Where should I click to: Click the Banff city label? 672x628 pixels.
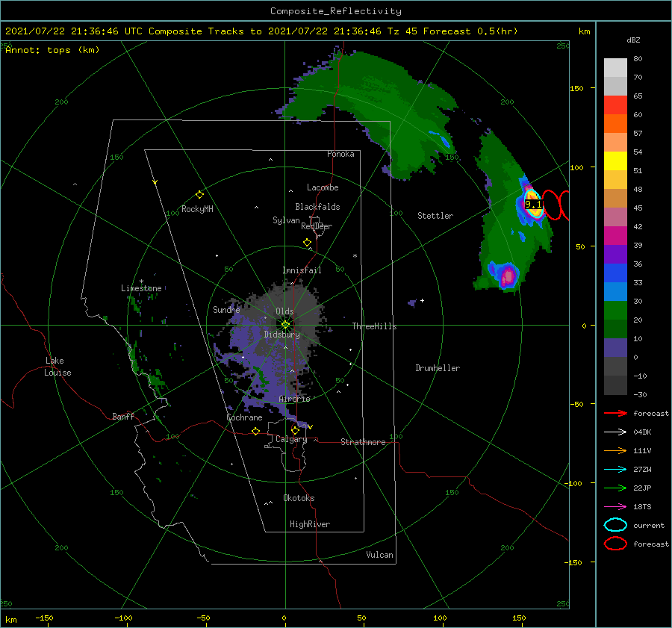click(123, 416)
